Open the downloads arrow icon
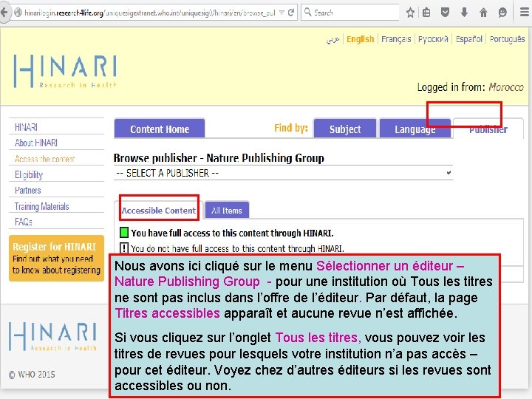This screenshot has width=532, height=399. point(464,13)
